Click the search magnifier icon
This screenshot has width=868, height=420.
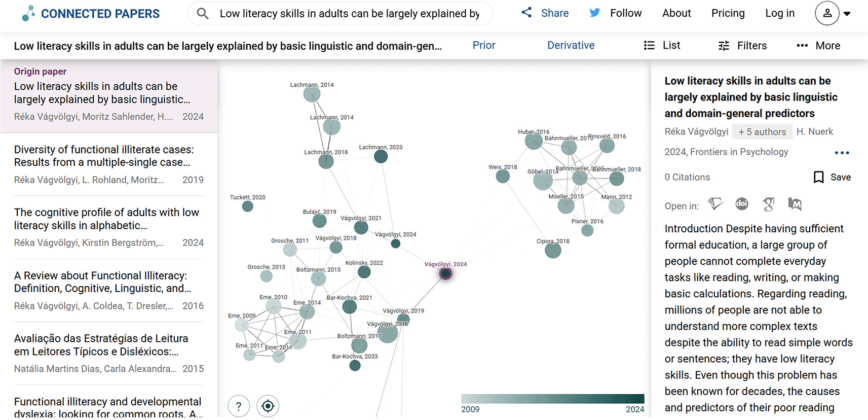(203, 14)
